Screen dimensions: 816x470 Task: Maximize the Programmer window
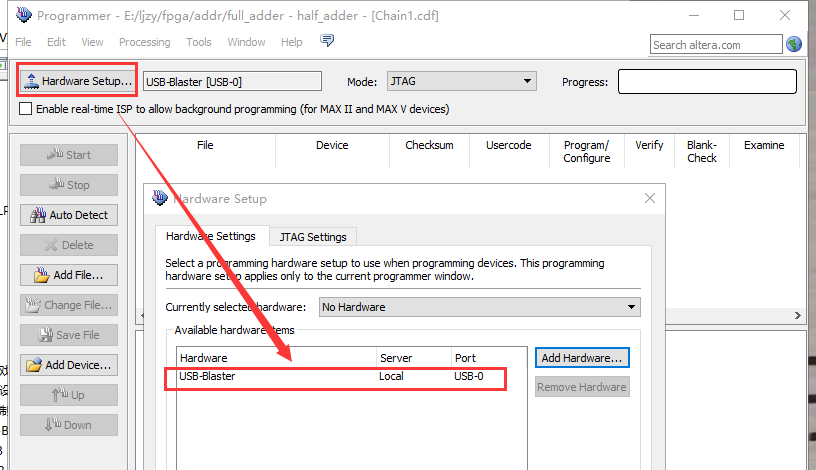(739, 15)
